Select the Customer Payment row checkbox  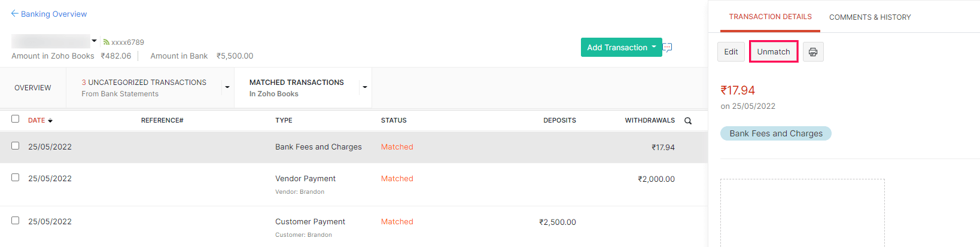[16, 221]
